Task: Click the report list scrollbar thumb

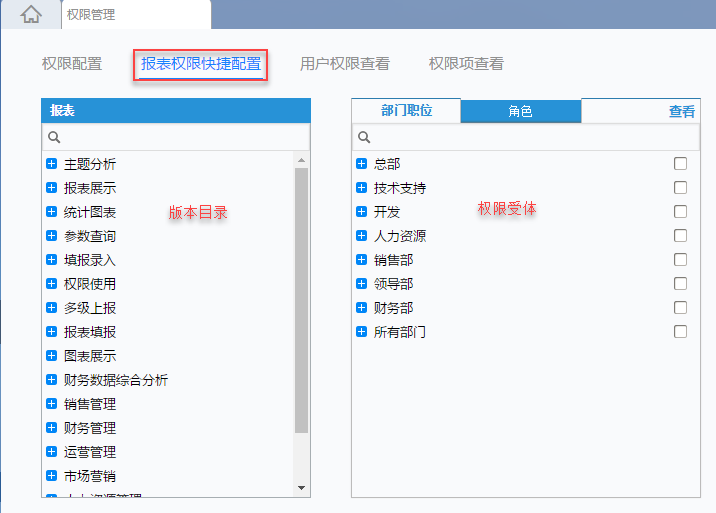Action: coord(301,300)
